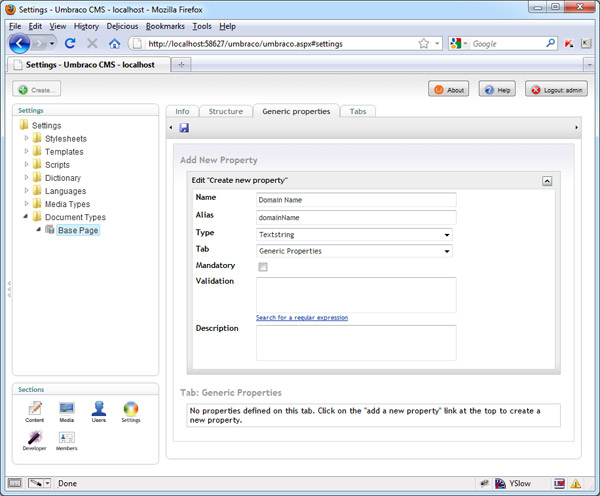Select the Generic properties tab
Screen dimensions: 600x496
(x=296, y=111)
